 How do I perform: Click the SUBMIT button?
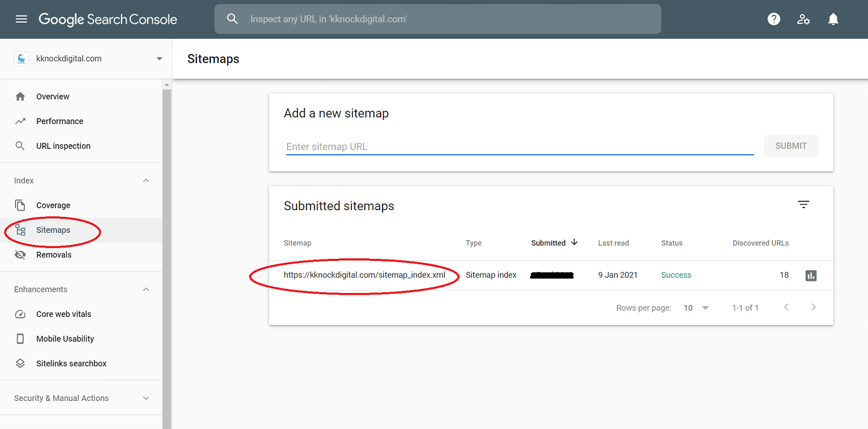tap(791, 145)
